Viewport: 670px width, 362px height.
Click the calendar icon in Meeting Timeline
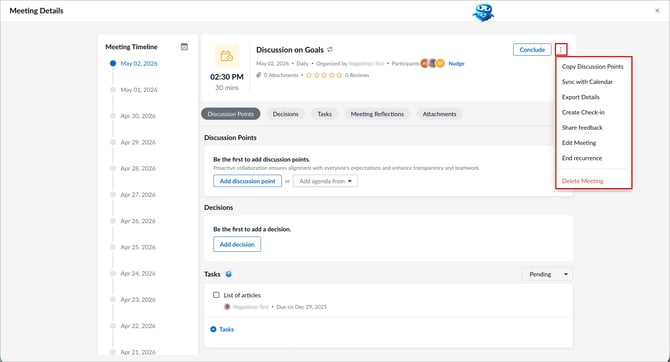point(184,47)
